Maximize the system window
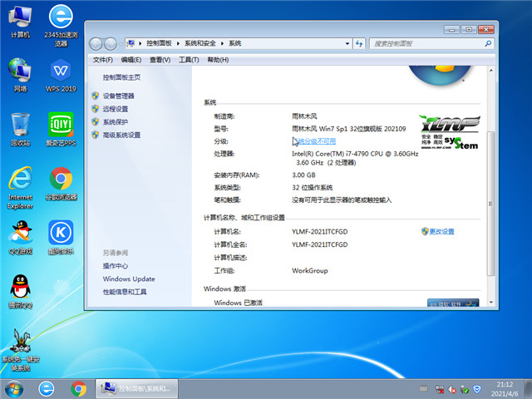The image size is (532, 399). point(469,30)
